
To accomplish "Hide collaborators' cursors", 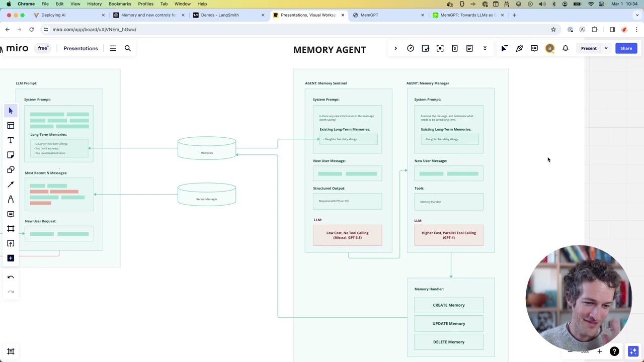I will click(x=504, y=48).
